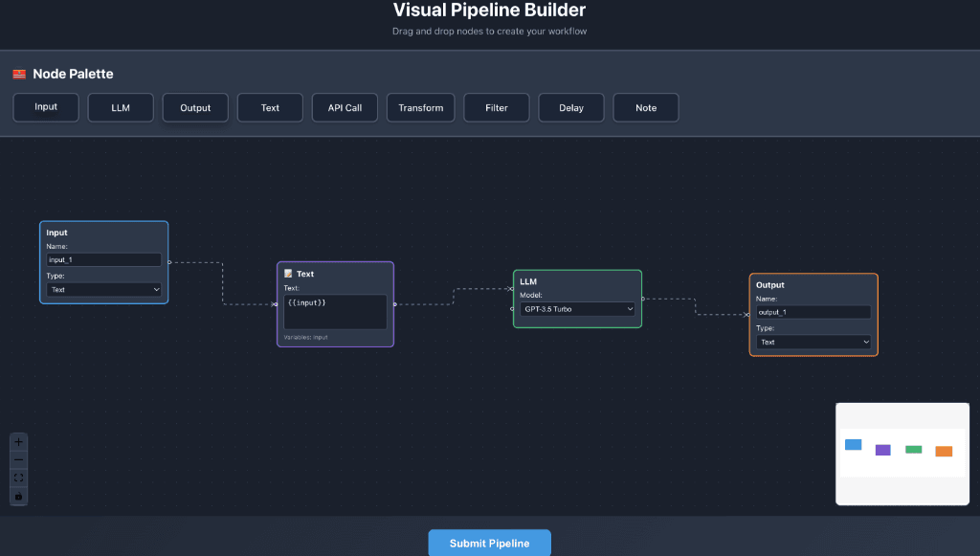Add a Filter node from the palette
Screen dimensions: 980x556
click(x=496, y=107)
